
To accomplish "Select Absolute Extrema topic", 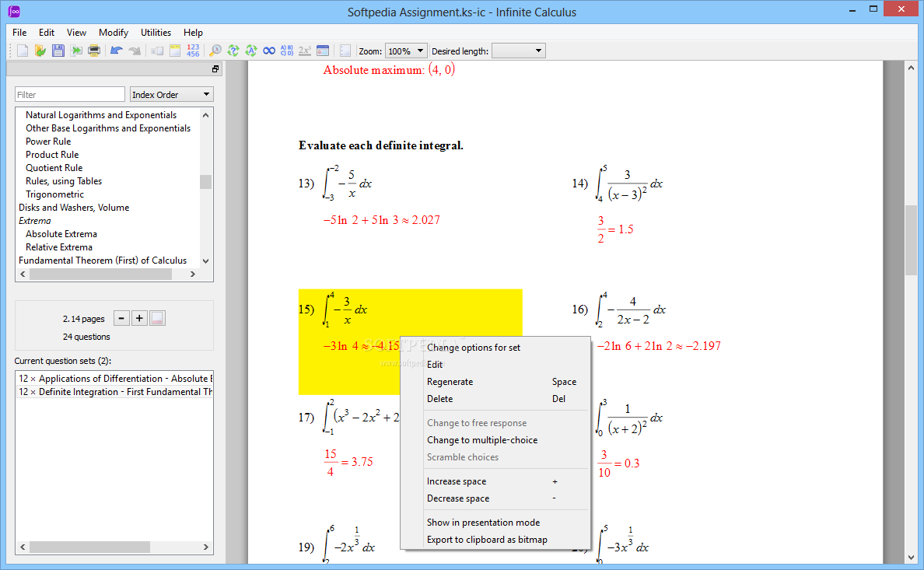I will [x=61, y=234].
